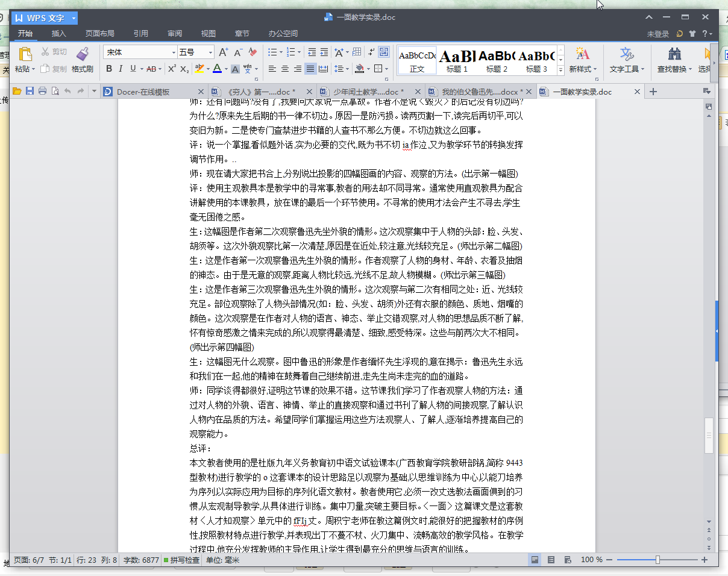Toggle justified alignment button
This screenshot has height=576, width=728.
(310, 69)
